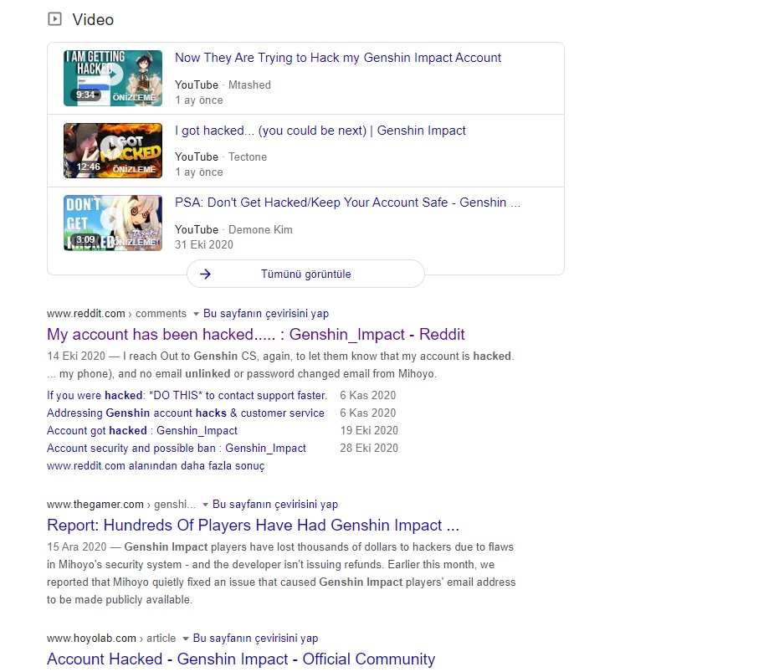Click the '31 Eki 2020' video date
Screen dimensions: 784x672
(204, 245)
